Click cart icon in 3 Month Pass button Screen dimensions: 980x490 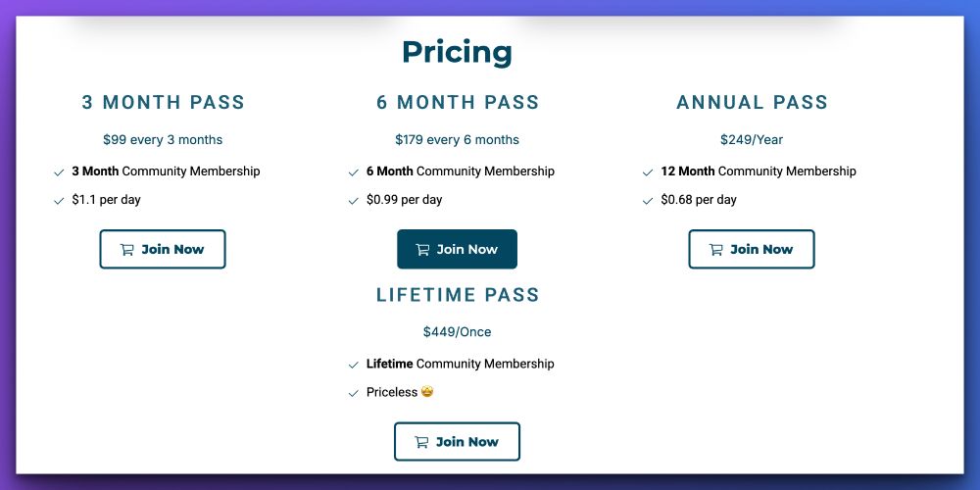[126, 249]
